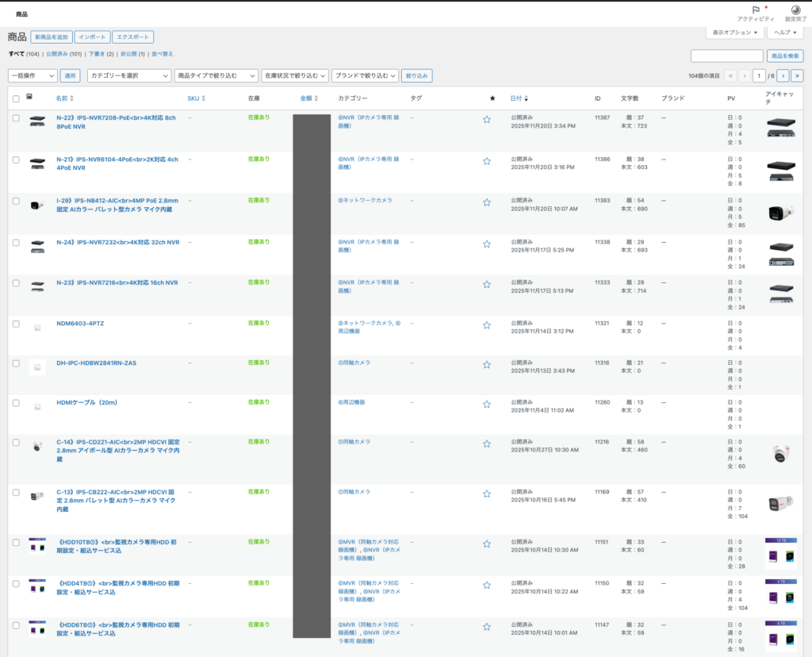Check the select-all checkbox in table header
The height and width of the screenshot is (657, 812).
point(16,98)
